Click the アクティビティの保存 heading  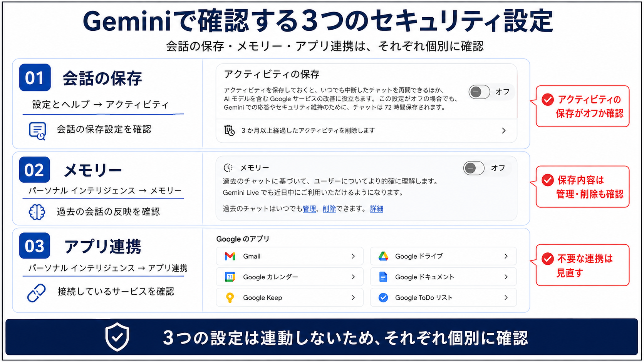pyautogui.click(x=272, y=74)
